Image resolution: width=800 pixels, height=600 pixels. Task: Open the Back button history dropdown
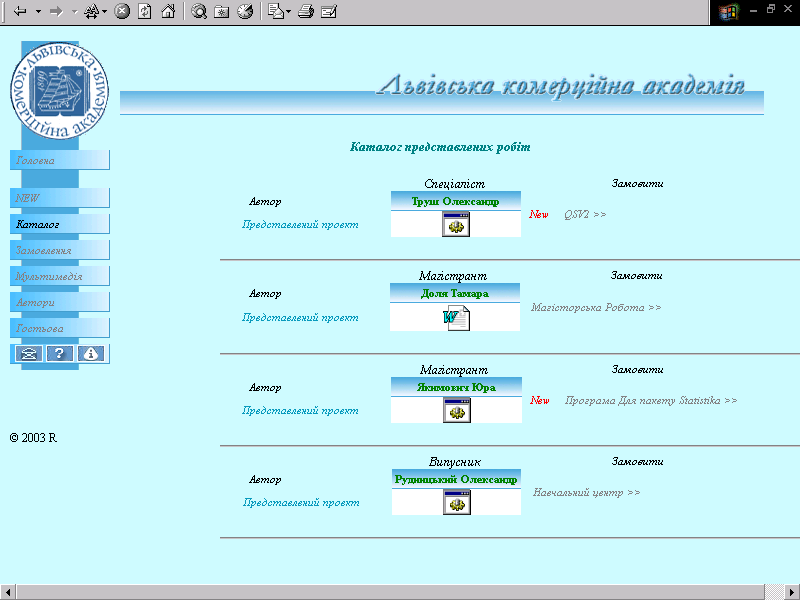38,11
